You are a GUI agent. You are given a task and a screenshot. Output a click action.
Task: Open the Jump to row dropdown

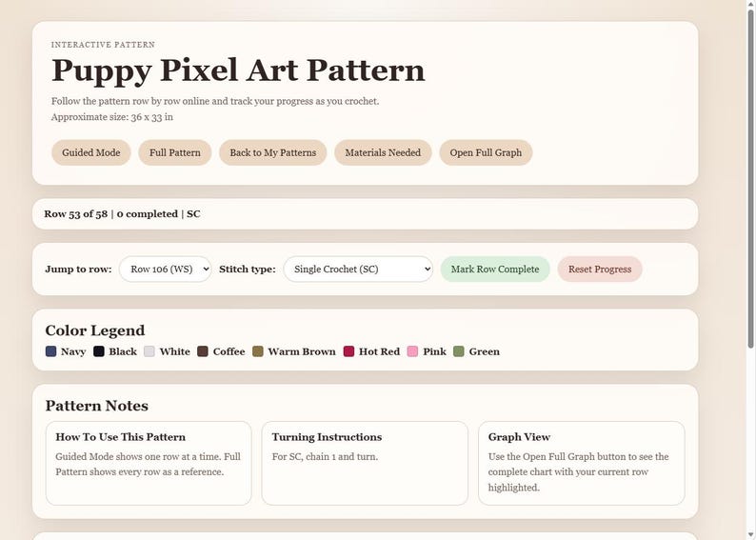tap(166, 269)
